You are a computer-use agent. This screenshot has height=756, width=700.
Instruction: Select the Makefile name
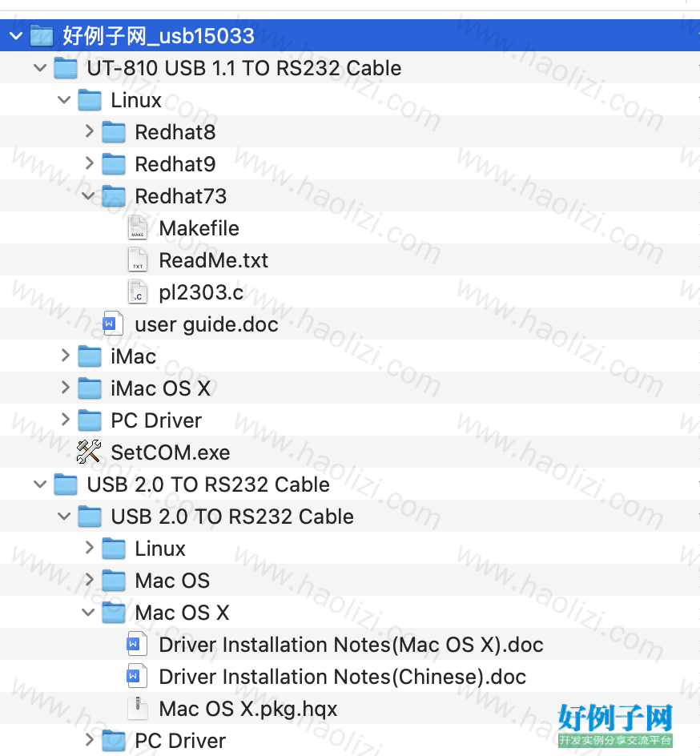click(199, 228)
